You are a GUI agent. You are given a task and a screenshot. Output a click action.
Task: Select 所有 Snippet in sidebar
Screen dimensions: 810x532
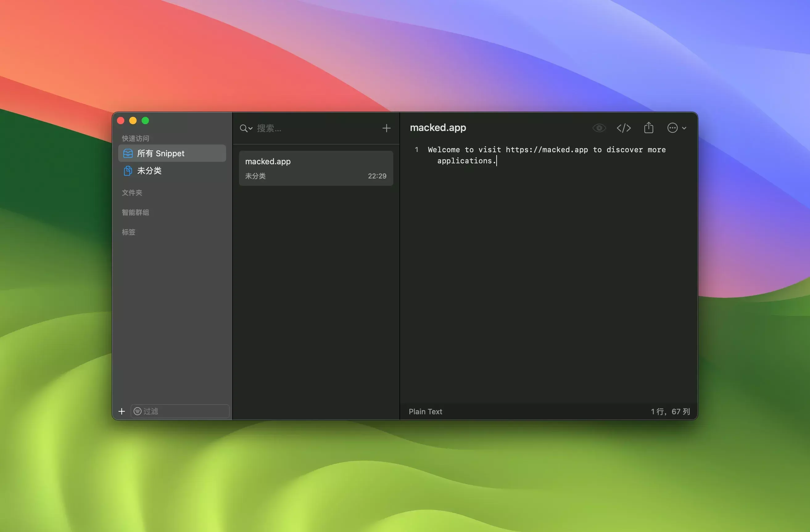(x=161, y=153)
